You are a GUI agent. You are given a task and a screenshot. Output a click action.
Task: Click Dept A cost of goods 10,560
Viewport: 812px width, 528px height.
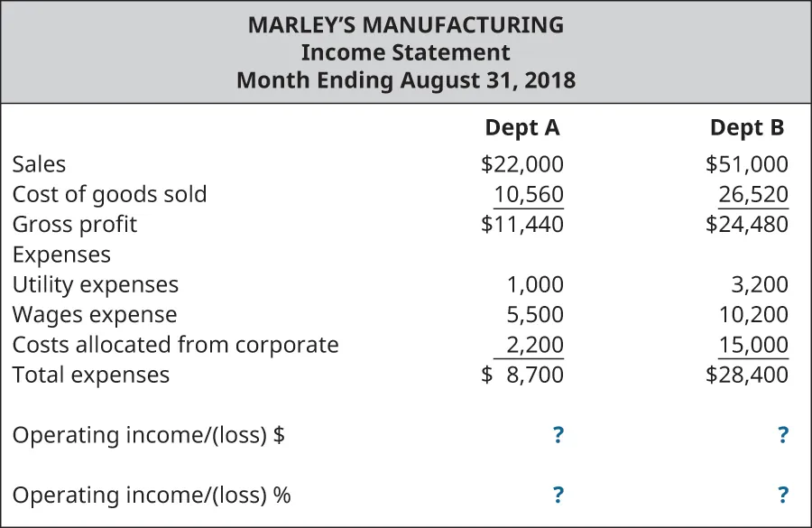click(x=529, y=194)
